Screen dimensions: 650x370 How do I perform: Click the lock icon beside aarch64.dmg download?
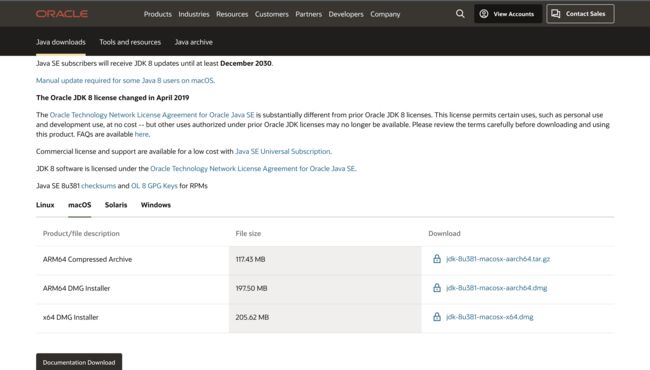click(437, 288)
